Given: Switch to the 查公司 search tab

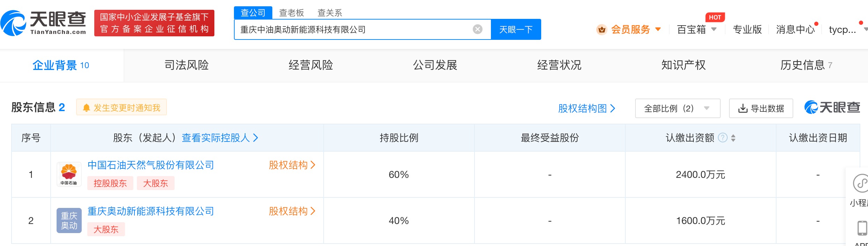Looking at the screenshot, I should pos(253,13).
